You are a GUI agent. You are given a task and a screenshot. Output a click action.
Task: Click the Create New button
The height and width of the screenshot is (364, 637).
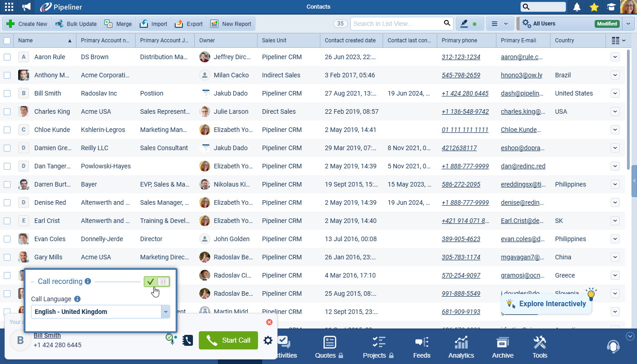pyautogui.click(x=27, y=24)
